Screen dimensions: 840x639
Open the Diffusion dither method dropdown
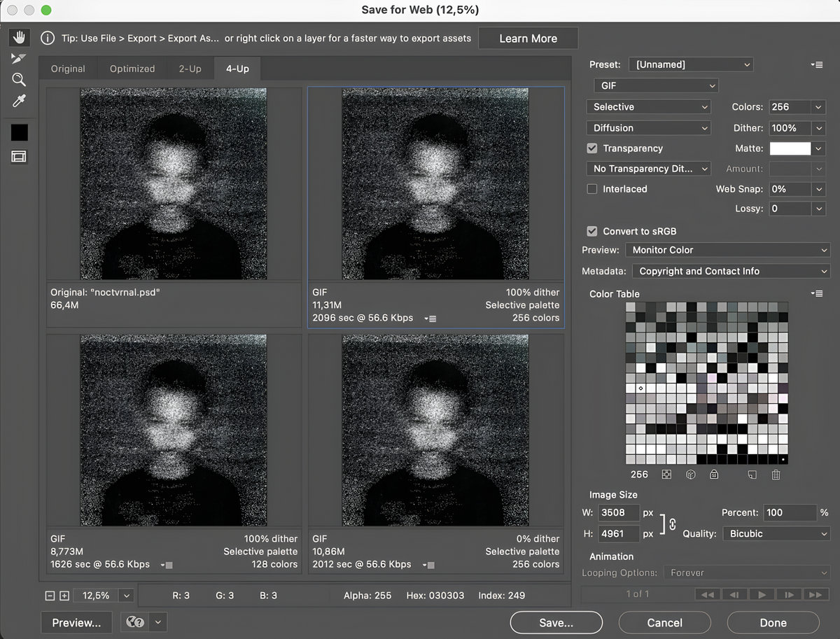tap(648, 128)
